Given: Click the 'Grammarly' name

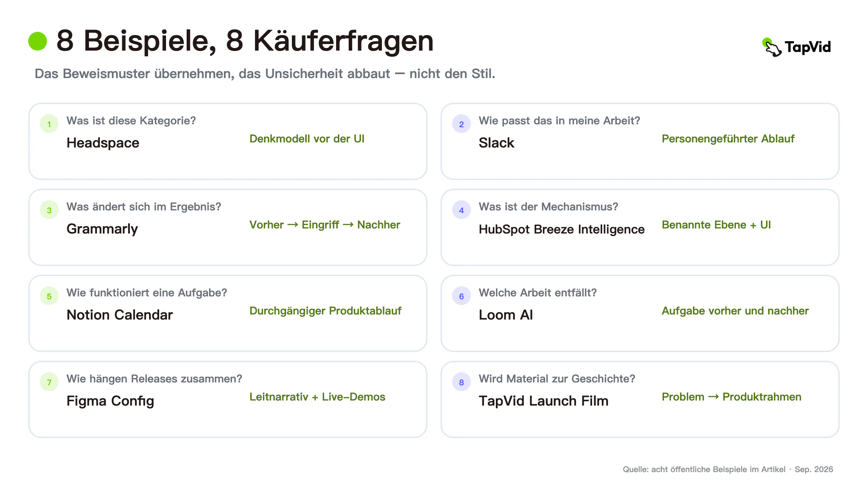Looking at the screenshot, I should (x=102, y=230).
